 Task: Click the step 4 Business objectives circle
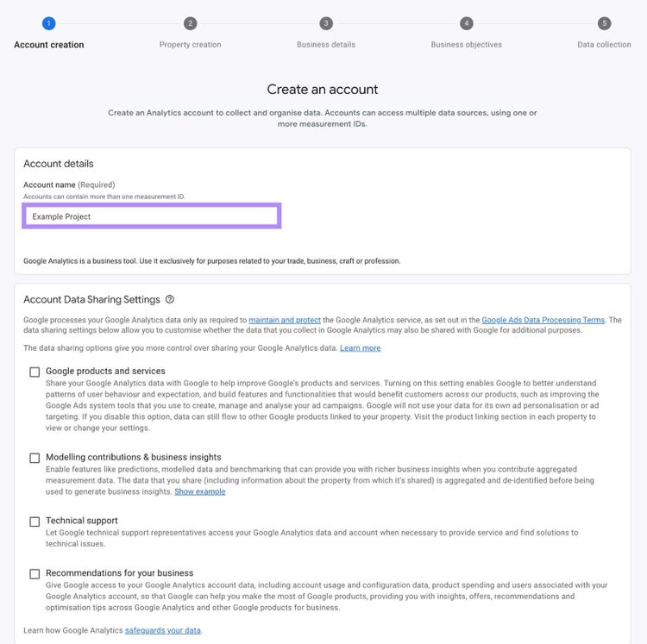click(467, 23)
